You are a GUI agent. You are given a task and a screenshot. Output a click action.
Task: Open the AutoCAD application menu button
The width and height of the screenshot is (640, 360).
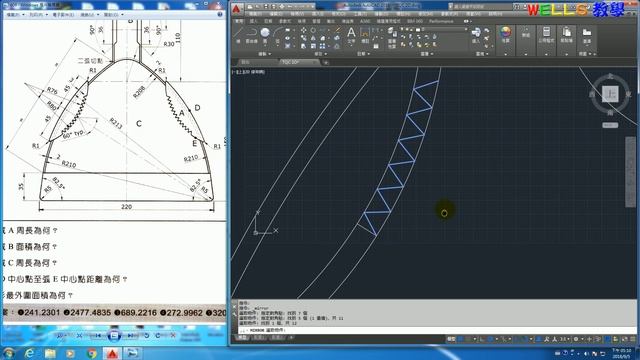[237, 9]
